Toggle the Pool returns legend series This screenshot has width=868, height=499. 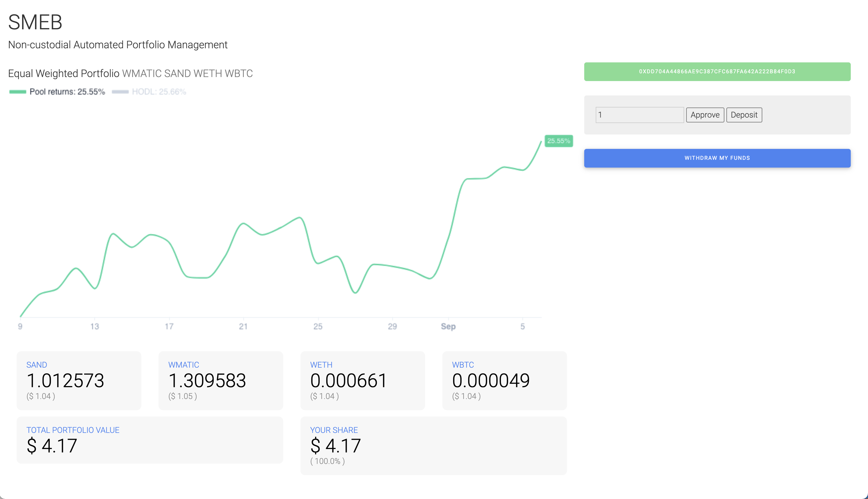click(67, 92)
